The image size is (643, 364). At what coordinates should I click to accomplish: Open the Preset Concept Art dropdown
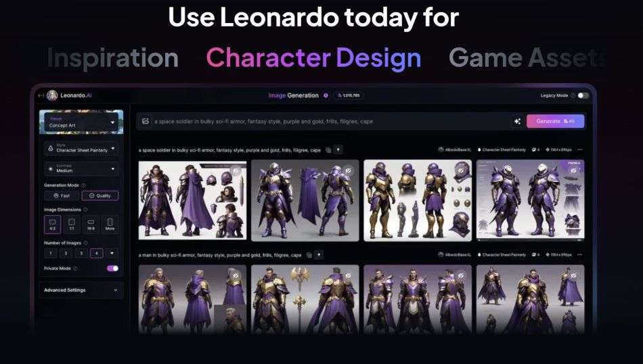(x=81, y=122)
